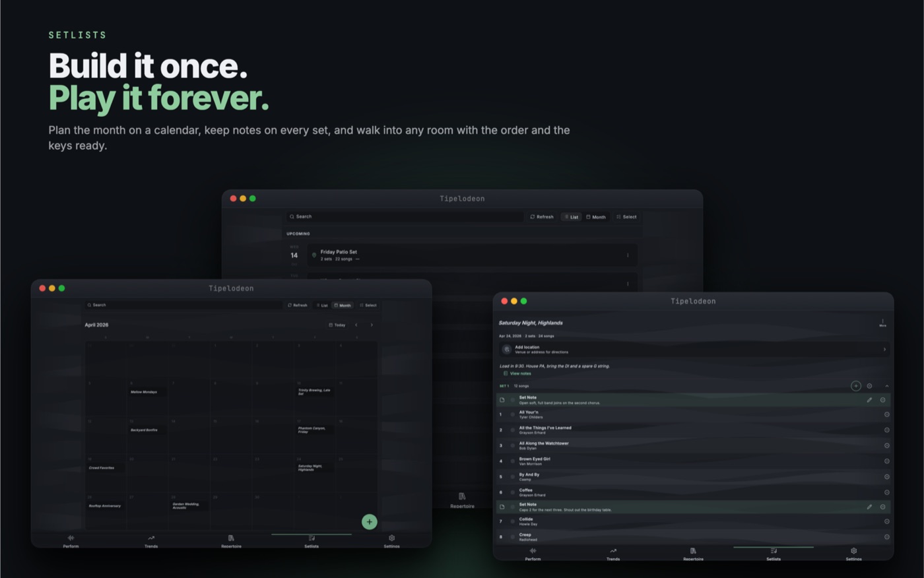Switch to List view in calendar window

322,305
